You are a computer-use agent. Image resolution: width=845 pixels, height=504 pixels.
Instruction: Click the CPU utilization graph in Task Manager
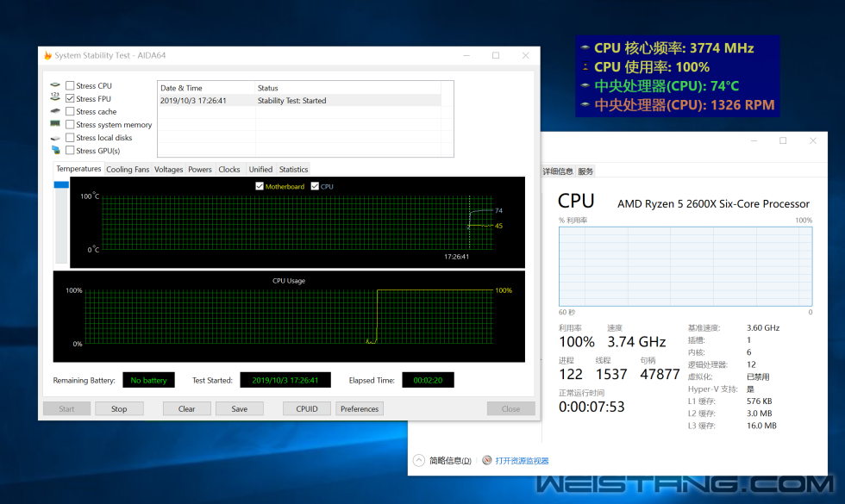click(685, 266)
